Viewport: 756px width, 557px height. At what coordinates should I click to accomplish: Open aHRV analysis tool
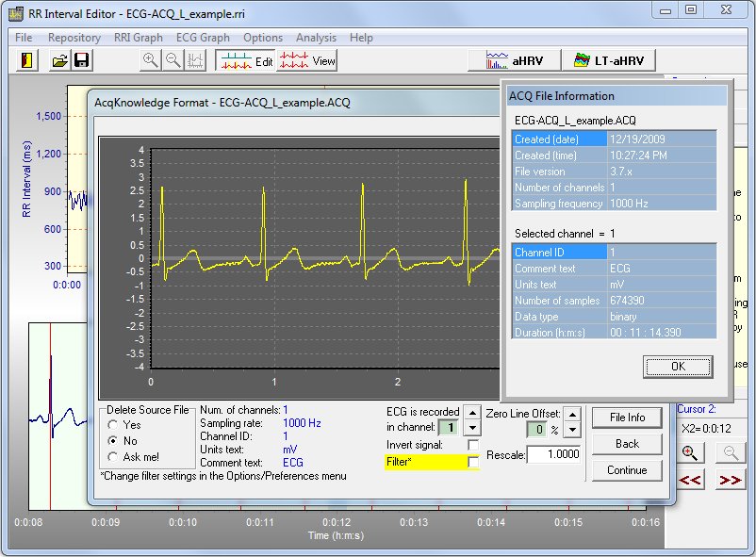(x=514, y=60)
